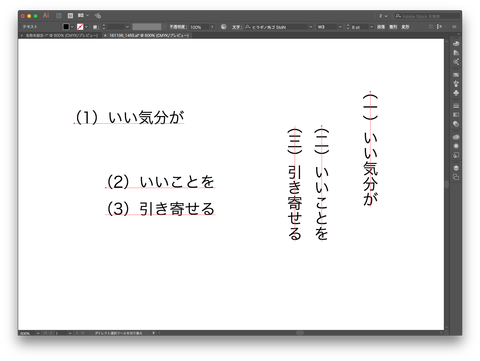Click the control bar panel menu icon
The height and width of the screenshot is (361, 480).
click(454, 27)
